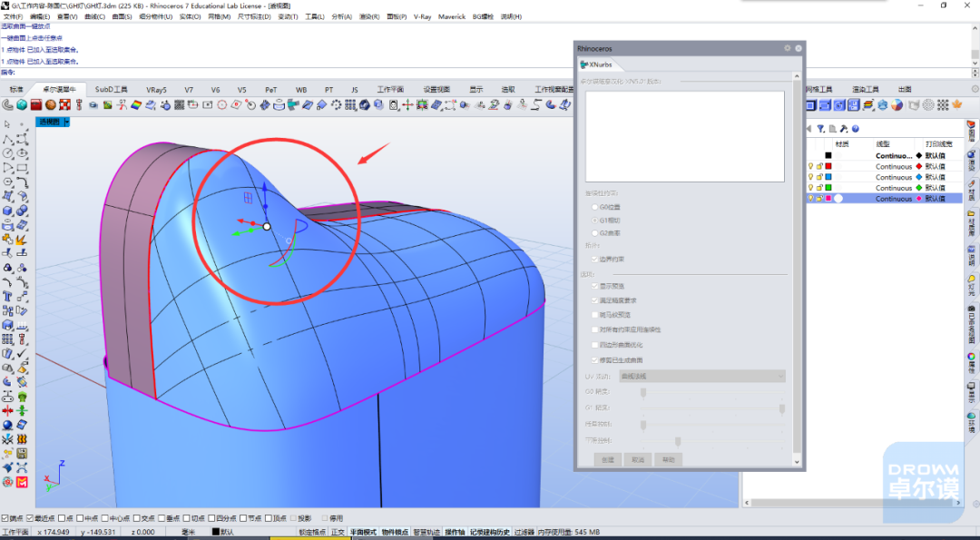Image resolution: width=980 pixels, height=540 pixels.
Task: Click the document page icon in layer panel
Action: [832, 129]
